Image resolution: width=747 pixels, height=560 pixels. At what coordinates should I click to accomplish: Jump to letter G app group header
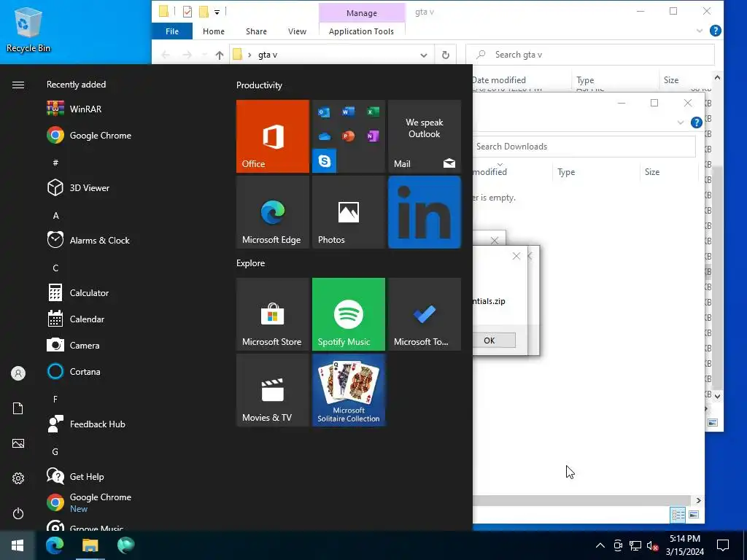click(55, 452)
